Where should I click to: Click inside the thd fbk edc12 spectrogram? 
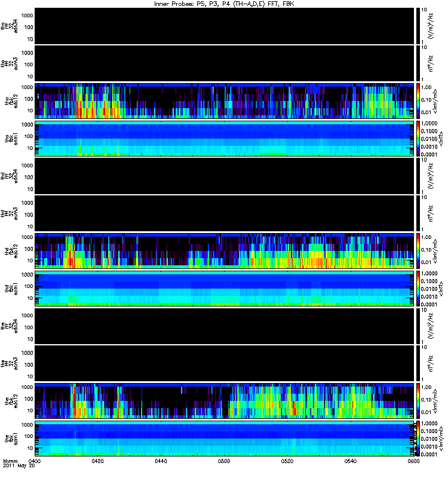[x=225, y=251]
